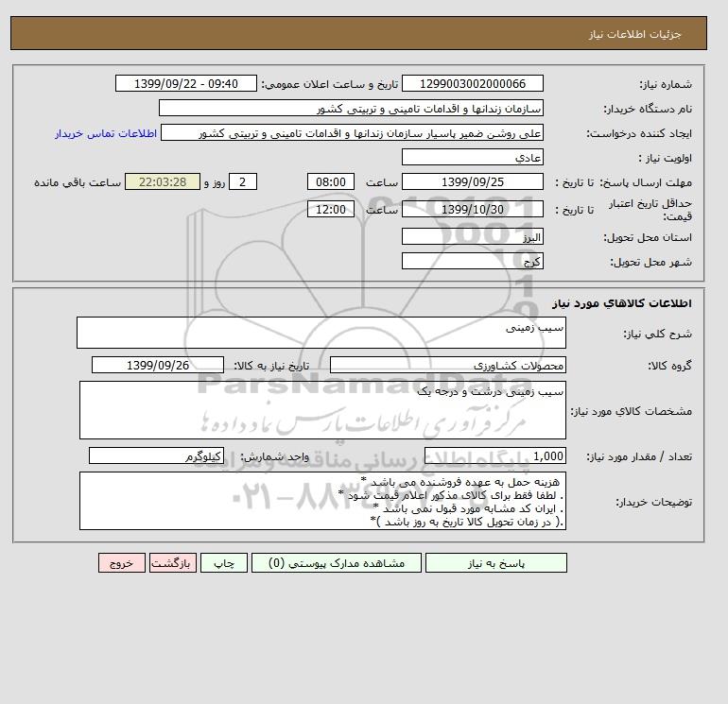
Task: Click the label 'تاریخ و ساعت اعلان عمومی:'
Action: [330, 84]
